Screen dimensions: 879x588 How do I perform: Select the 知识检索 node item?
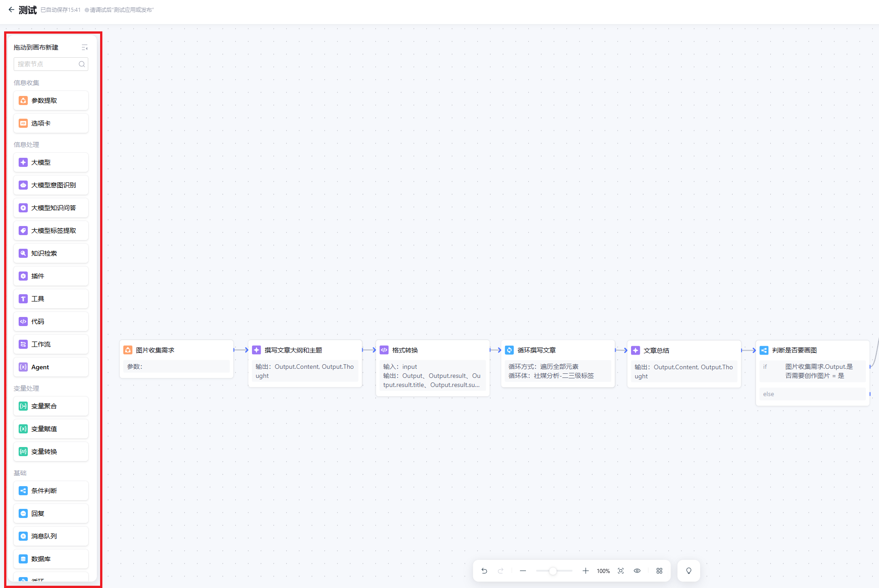click(51, 253)
